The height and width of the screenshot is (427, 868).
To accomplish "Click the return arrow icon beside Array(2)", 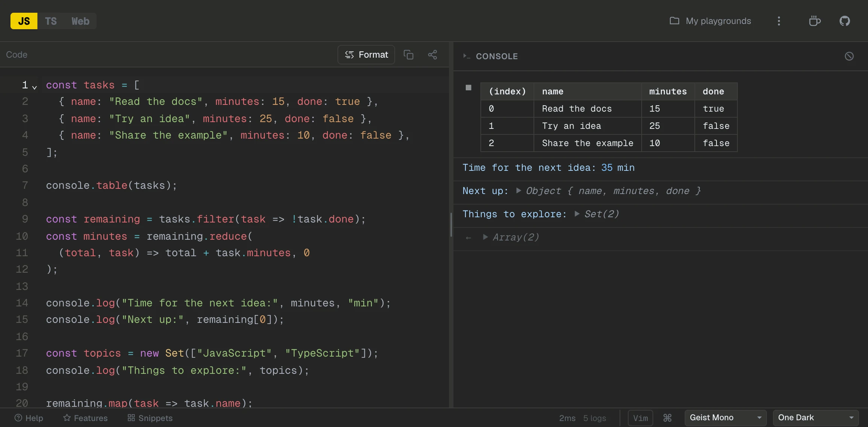I will pyautogui.click(x=468, y=237).
